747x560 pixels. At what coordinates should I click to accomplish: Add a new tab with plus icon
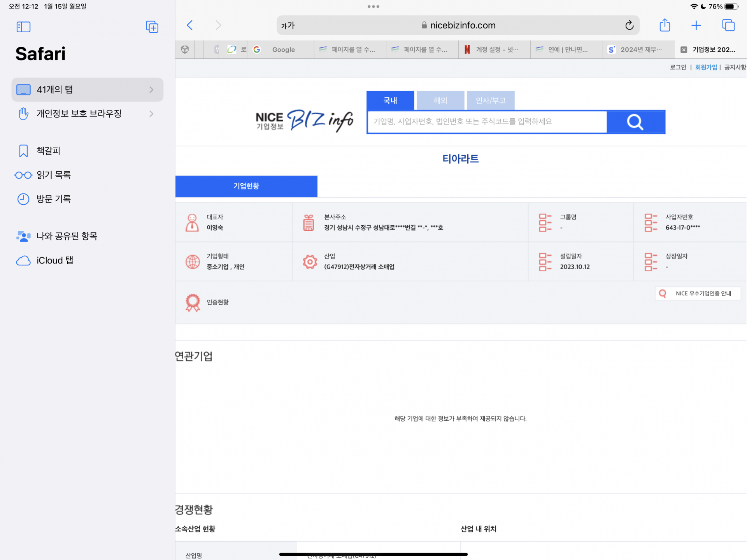tap(696, 25)
